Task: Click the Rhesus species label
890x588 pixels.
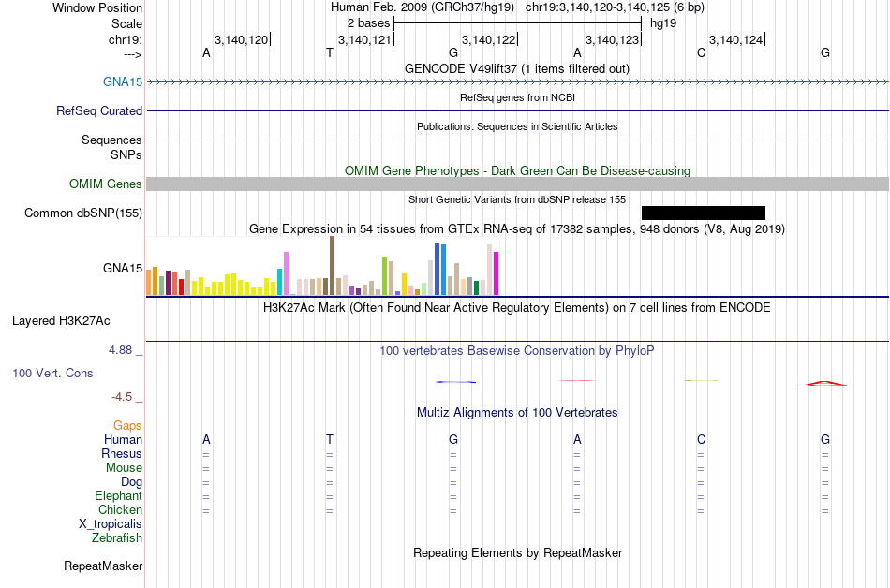Action: [x=122, y=453]
